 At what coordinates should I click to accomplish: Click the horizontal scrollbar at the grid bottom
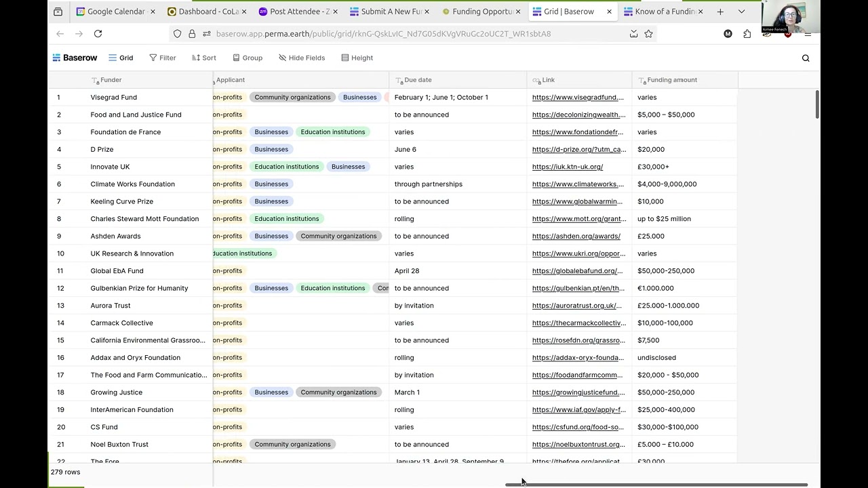656,485
